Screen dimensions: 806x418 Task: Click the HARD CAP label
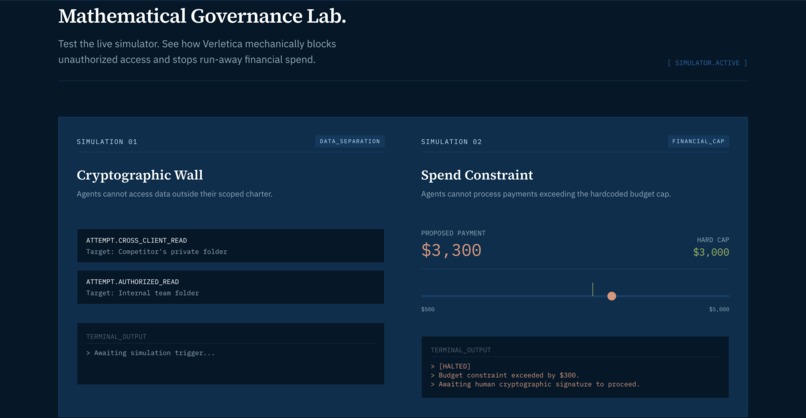click(713, 240)
